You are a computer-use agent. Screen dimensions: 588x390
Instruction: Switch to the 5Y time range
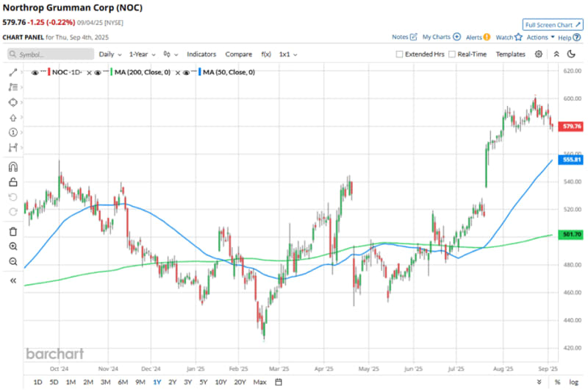(204, 382)
